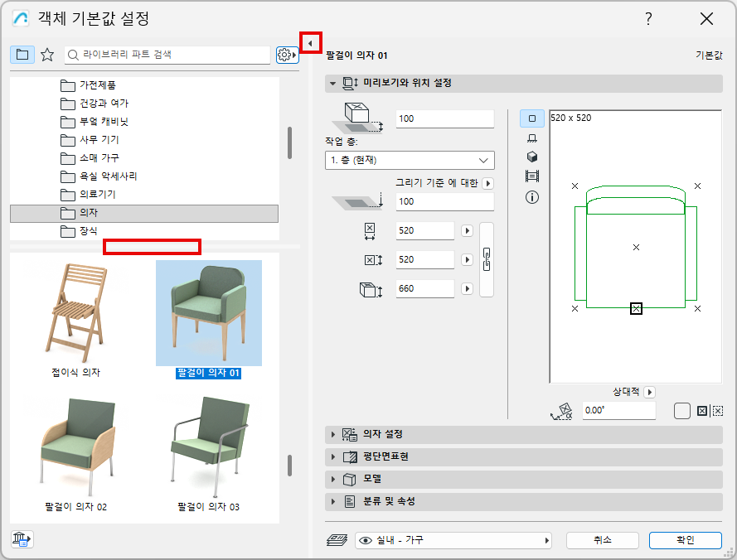737x560 pixels.
Task: Select folder view icon in library browser
Action: tap(22, 55)
